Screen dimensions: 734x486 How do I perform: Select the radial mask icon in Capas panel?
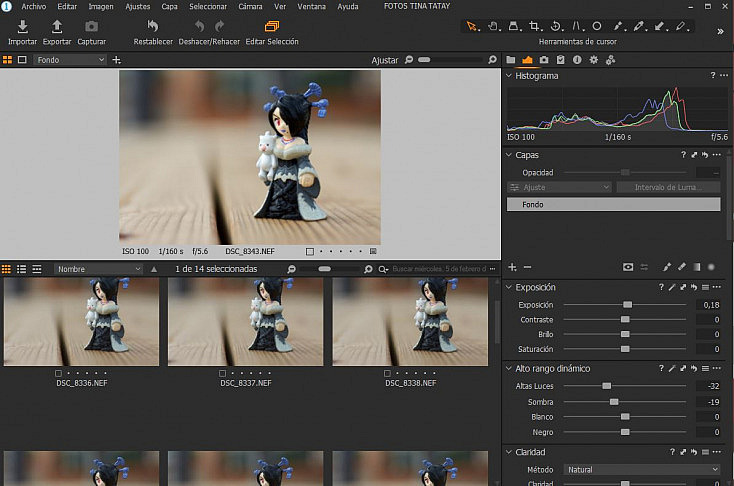coord(712,267)
